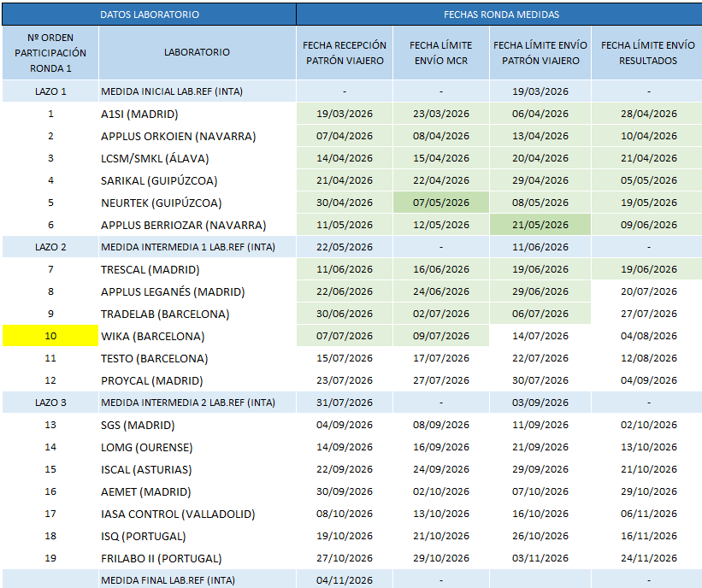Click PROYCAL (MADRID) date 30/07/2026
This screenshot has width=702, height=588.
540,380
